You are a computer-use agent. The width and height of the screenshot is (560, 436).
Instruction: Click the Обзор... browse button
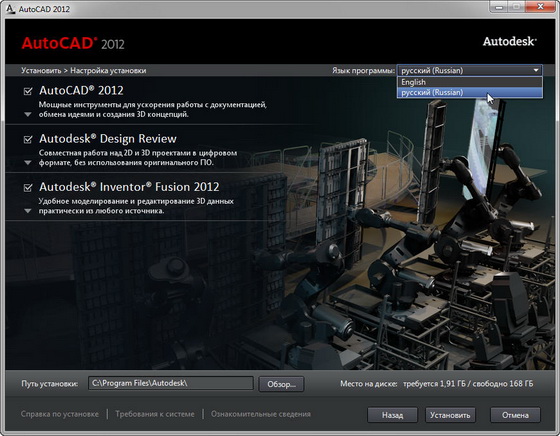(281, 384)
